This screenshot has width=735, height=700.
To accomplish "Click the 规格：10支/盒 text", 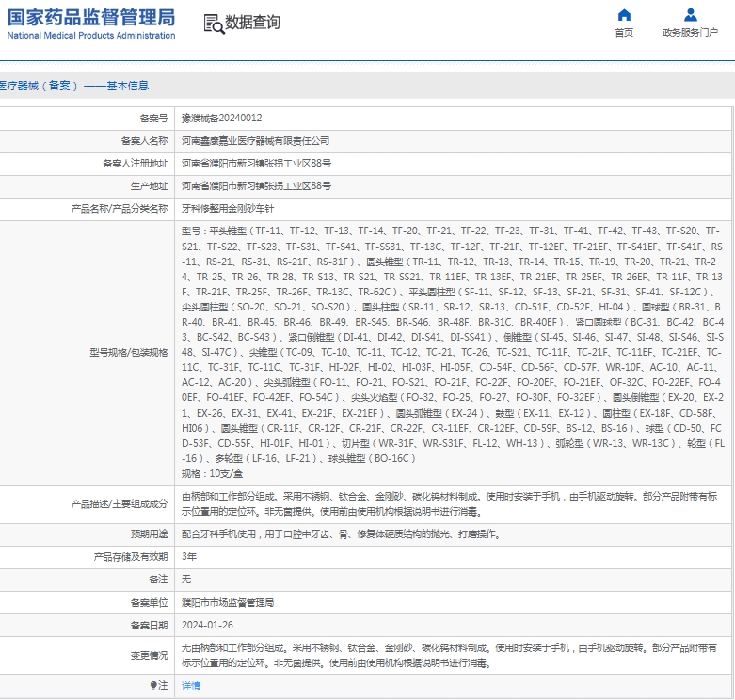I will (213, 473).
